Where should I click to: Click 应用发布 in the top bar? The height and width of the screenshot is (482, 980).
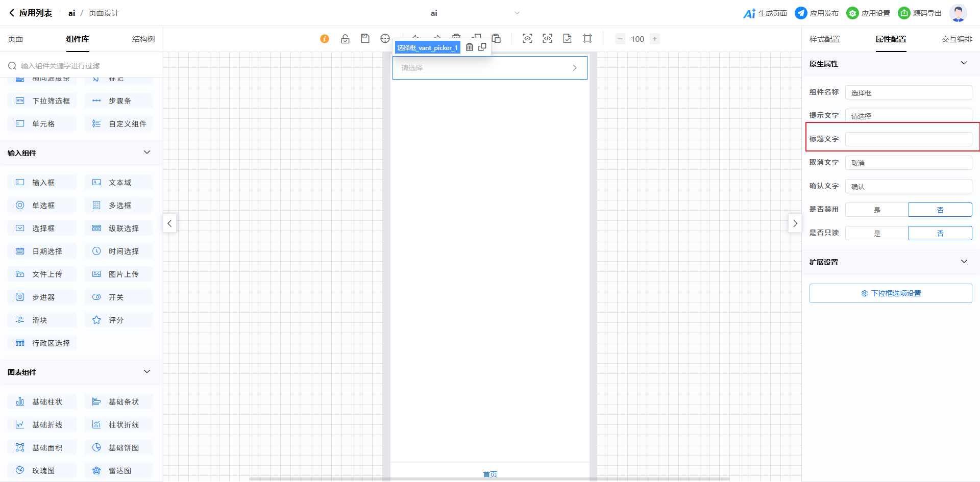click(x=817, y=13)
